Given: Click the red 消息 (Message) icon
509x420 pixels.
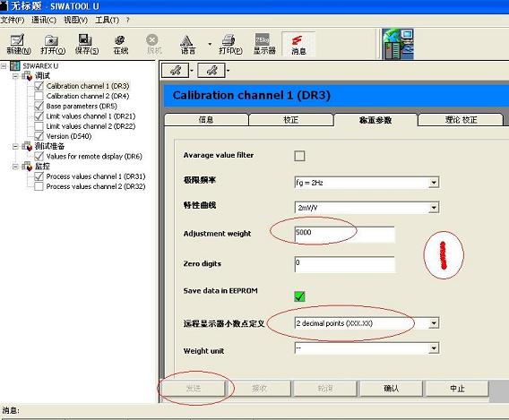Looking at the screenshot, I should (298, 44).
